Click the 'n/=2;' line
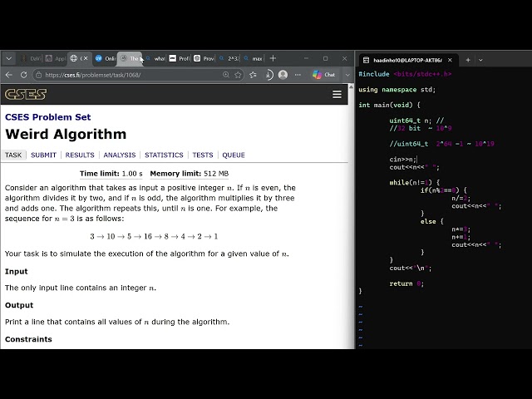This screenshot has width=532, height=399. click(x=461, y=199)
